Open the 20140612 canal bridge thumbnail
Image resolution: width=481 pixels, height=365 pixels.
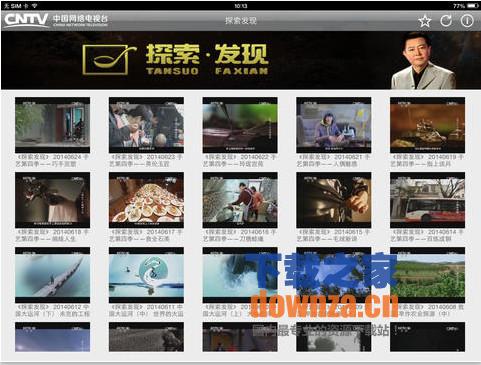(52, 275)
